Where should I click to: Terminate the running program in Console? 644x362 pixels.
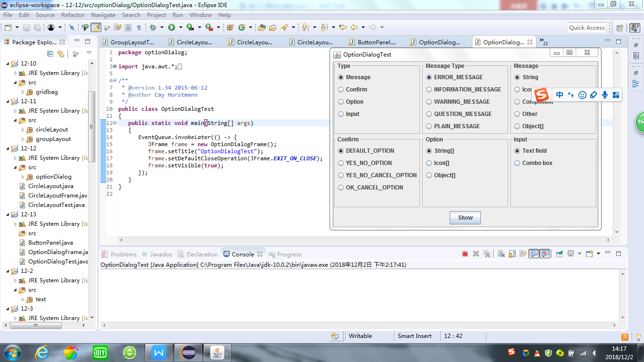(465, 254)
